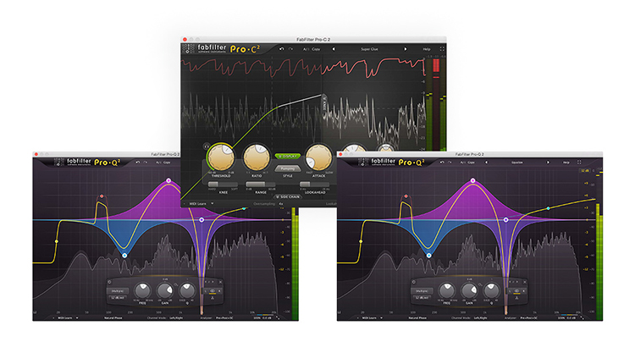The width and height of the screenshot is (635, 364).
Task: Go to previous preset in right Pro-Q 2
Action: click(x=486, y=163)
